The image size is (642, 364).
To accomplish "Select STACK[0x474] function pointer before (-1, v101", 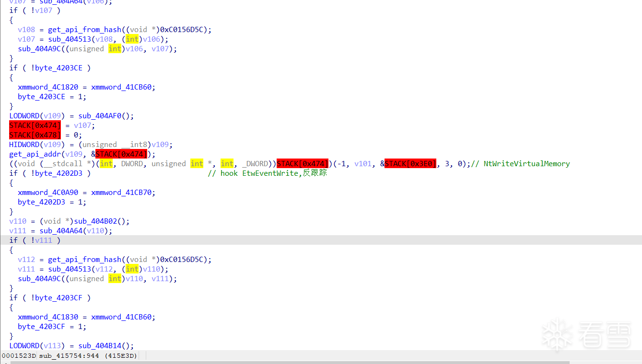I will point(303,163).
